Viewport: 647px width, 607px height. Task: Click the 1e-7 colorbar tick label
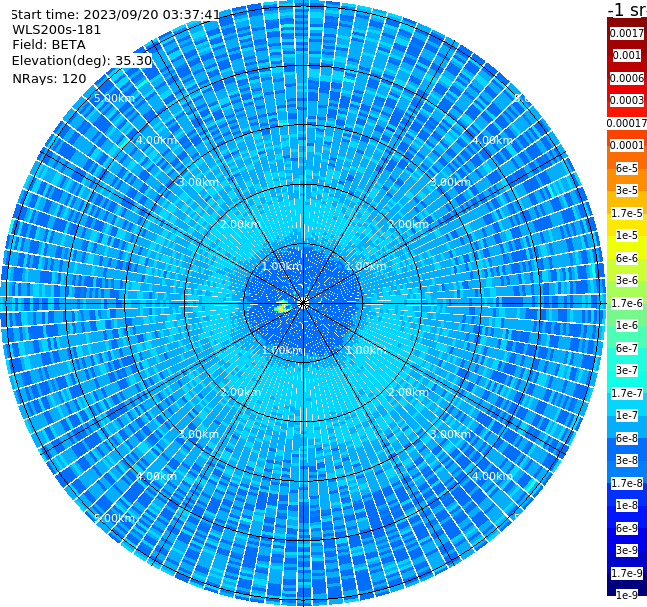[627, 415]
